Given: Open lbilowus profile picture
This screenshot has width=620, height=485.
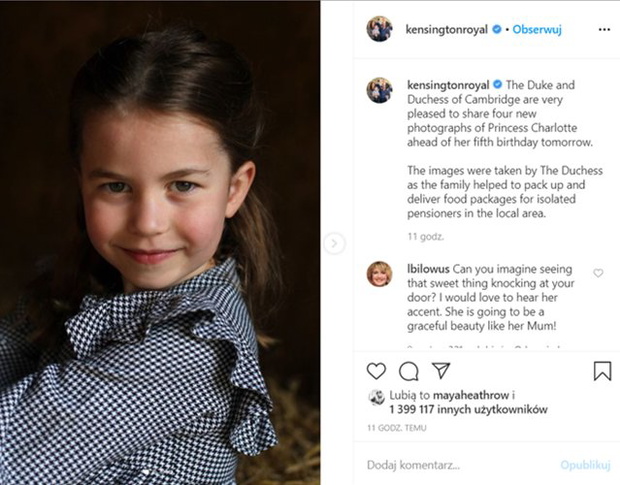Looking at the screenshot, I should (379, 273).
